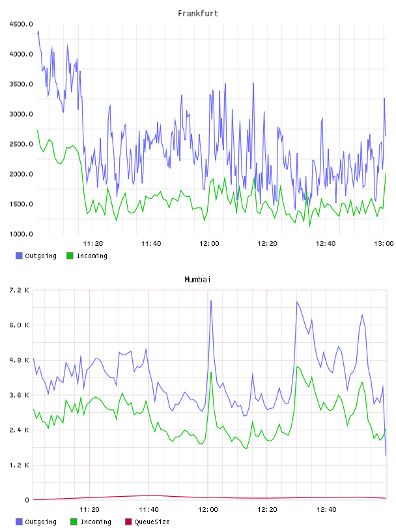This screenshot has width=396, height=532.
Task: Click the 11:40 time label under Mumbai chart
Action: (149, 510)
